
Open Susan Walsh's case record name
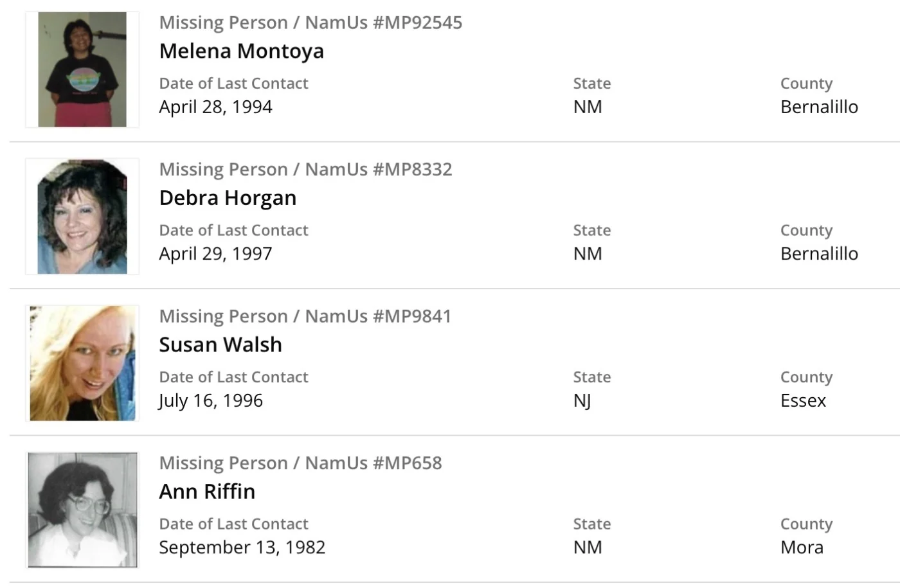[x=220, y=344]
